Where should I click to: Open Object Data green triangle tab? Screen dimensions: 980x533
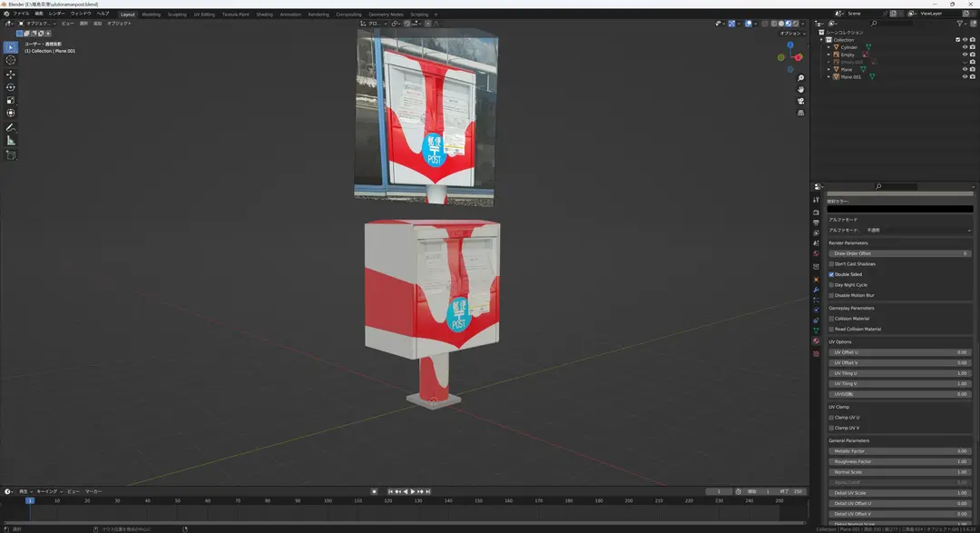click(817, 331)
